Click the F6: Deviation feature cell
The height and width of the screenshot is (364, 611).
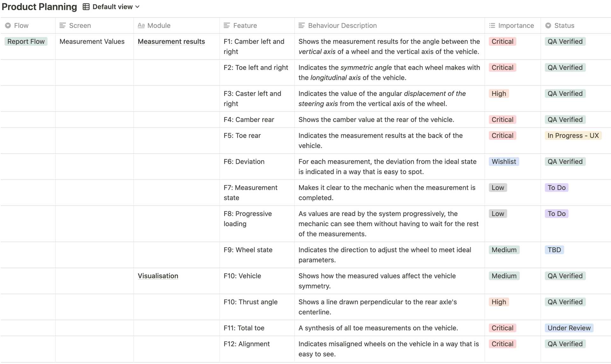click(x=244, y=161)
